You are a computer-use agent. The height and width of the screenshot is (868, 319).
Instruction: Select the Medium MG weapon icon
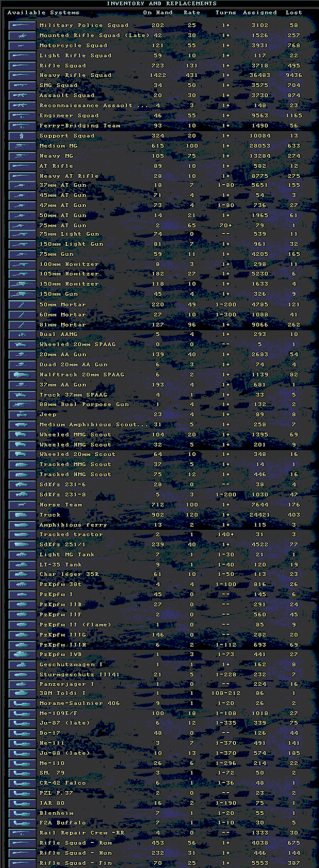coord(22,145)
